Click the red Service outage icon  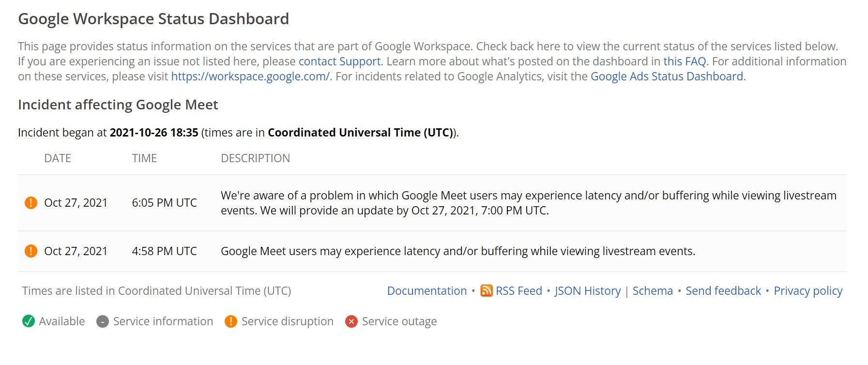(351, 321)
